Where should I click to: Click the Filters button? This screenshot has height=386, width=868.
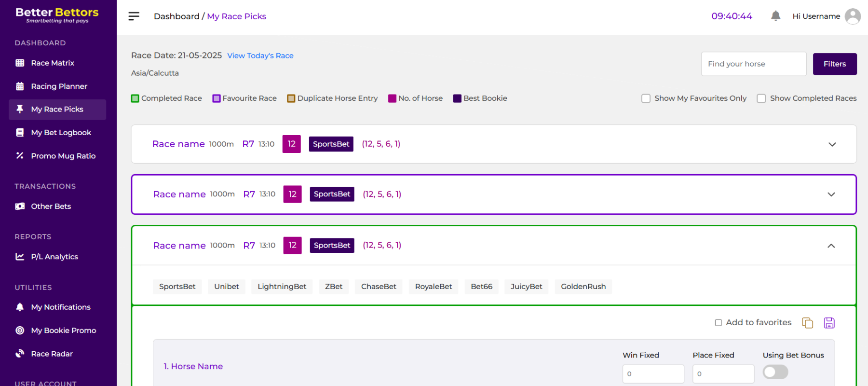(x=834, y=64)
